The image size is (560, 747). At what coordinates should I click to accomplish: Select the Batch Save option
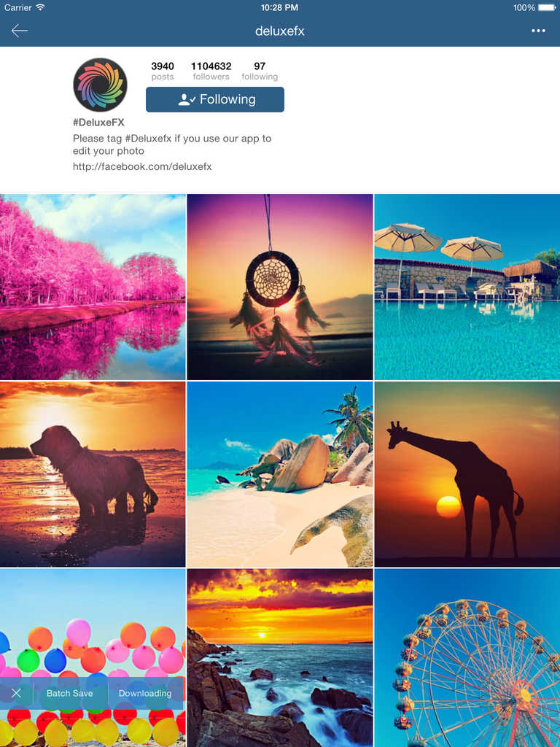pyautogui.click(x=70, y=693)
